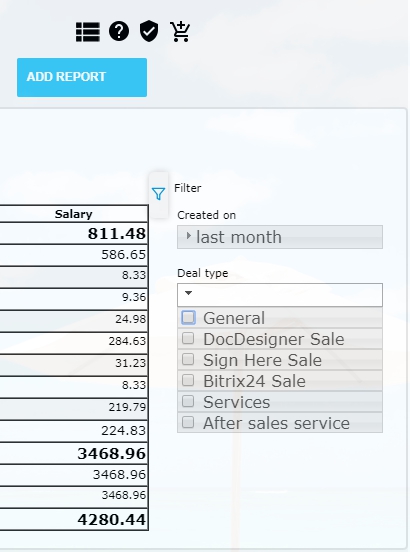Click the Deal type input box
The height and width of the screenshot is (552, 410).
click(x=280, y=295)
